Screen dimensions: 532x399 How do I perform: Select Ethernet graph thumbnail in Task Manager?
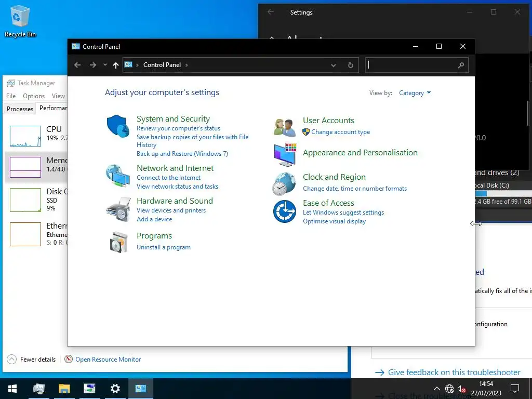[25, 234]
